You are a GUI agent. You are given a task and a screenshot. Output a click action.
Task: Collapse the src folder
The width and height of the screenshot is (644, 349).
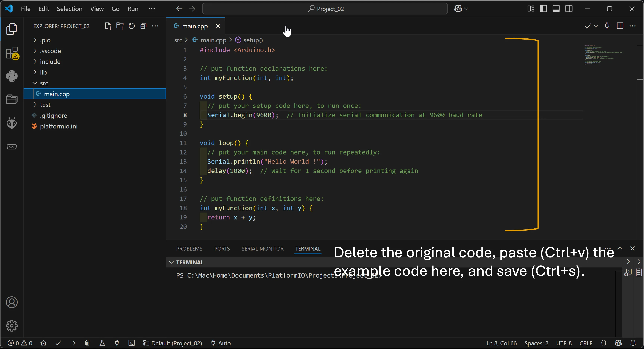(x=94, y=83)
